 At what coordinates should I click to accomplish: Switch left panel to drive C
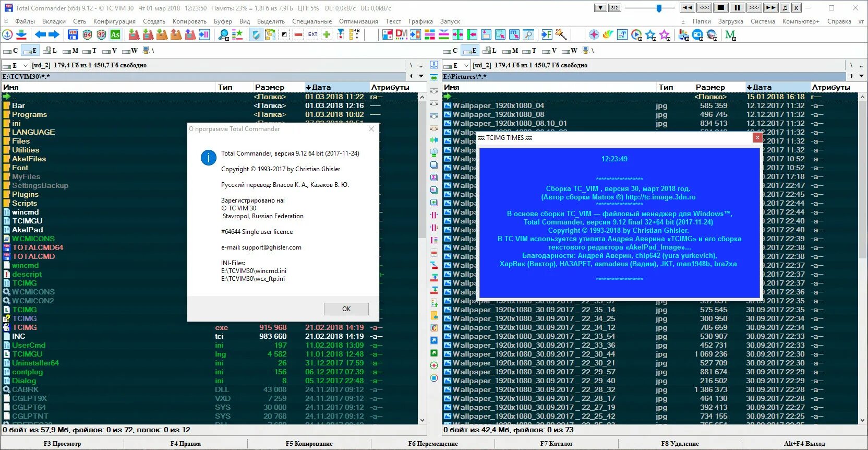tap(10, 51)
